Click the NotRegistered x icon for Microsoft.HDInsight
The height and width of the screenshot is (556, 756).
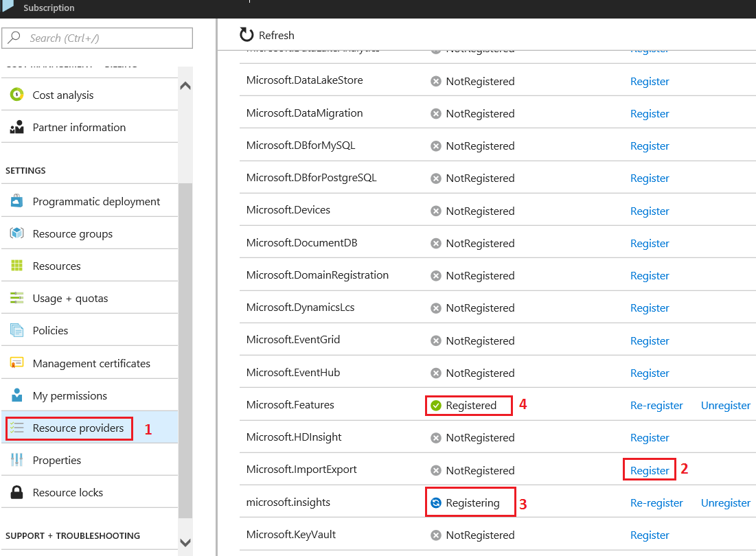click(x=436, y=437)
